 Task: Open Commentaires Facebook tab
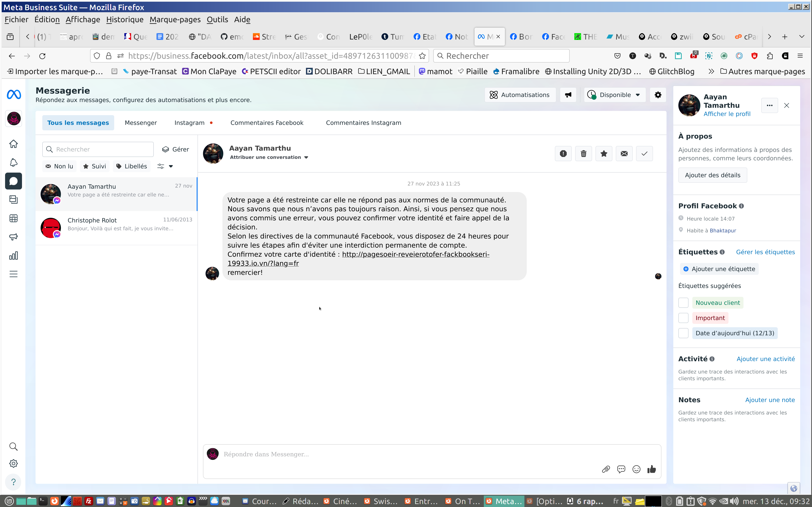click(267, 123)
